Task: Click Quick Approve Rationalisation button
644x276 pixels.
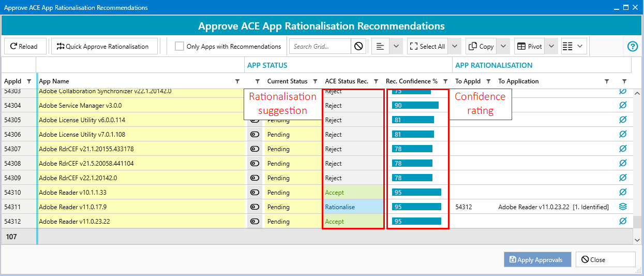Action: point(104,46)
